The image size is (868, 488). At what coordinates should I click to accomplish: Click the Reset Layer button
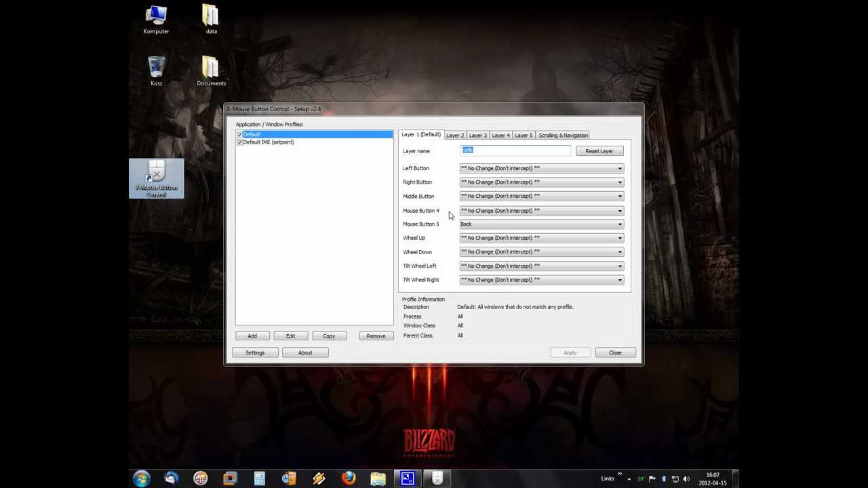(599, 151)
